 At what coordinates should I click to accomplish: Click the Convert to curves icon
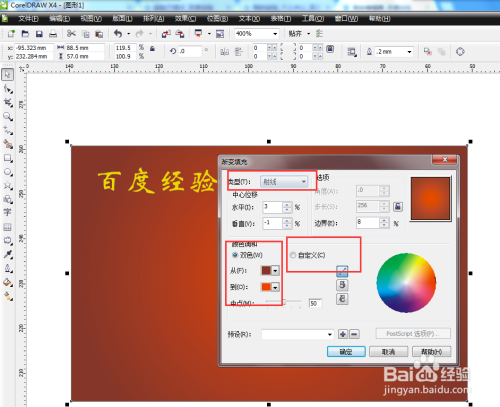pos(460,52)
